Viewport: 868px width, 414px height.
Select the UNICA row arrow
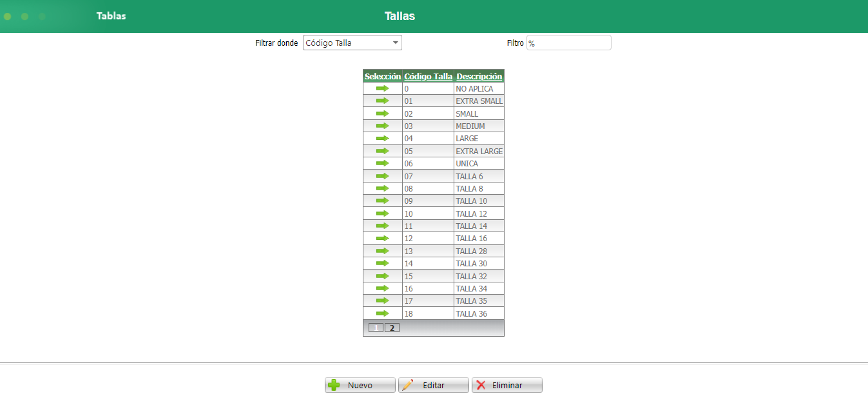click(383, 163)
